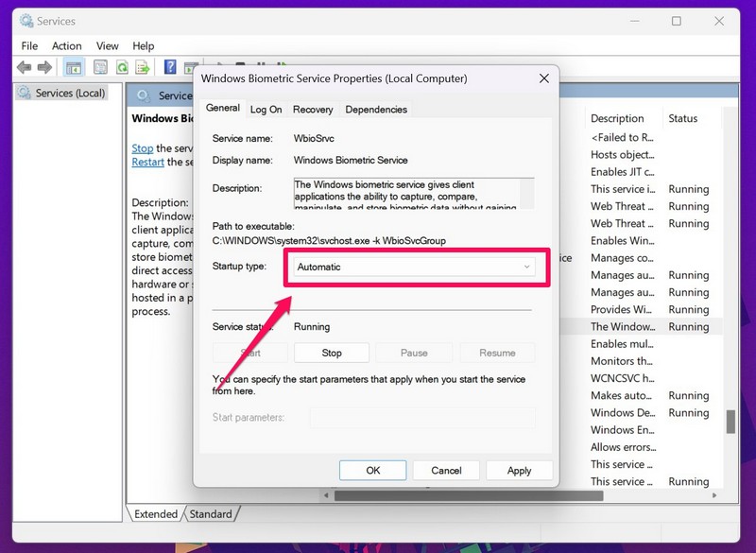
Task: Switch to the Log On tab
Action: click(x=266, y=110)
